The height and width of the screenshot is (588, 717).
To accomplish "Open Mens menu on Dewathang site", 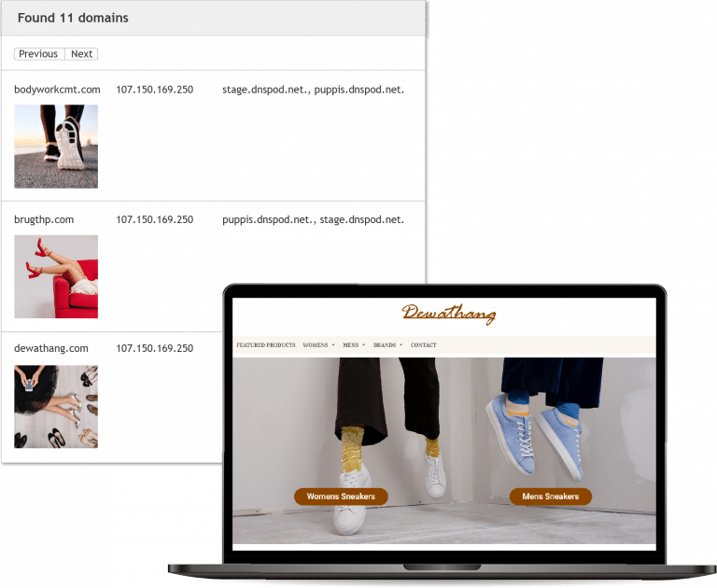I will coord(351,345).
